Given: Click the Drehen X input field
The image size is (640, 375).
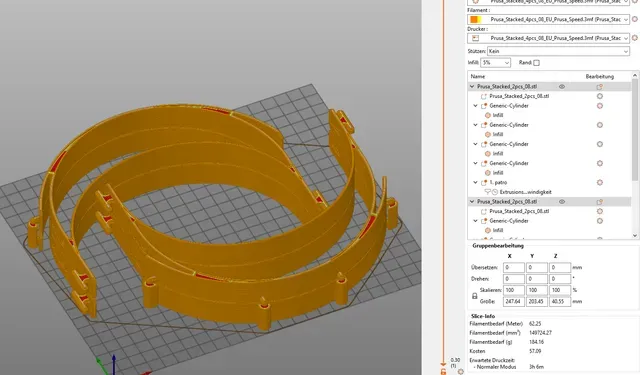Looking at the screenshot, I should pos(513,279).
